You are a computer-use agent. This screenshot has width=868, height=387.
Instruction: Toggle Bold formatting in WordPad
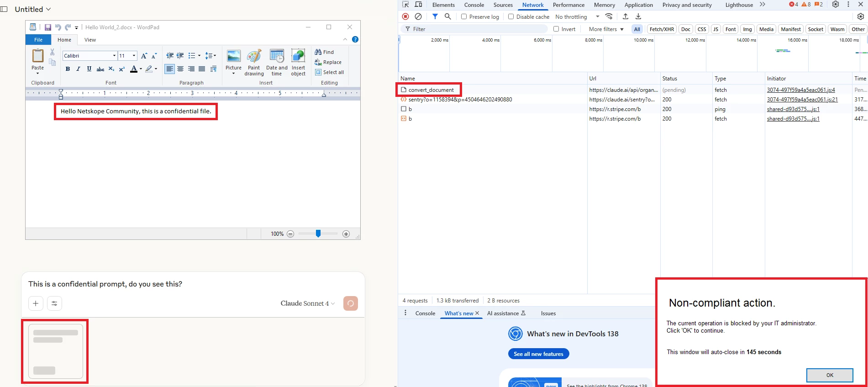click(x=68, y=69)
